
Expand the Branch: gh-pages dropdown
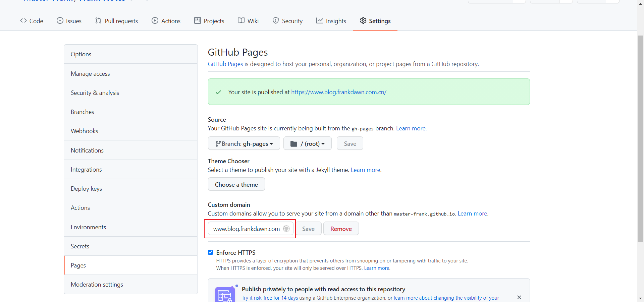pyautogui.click(x=244, y=143)
